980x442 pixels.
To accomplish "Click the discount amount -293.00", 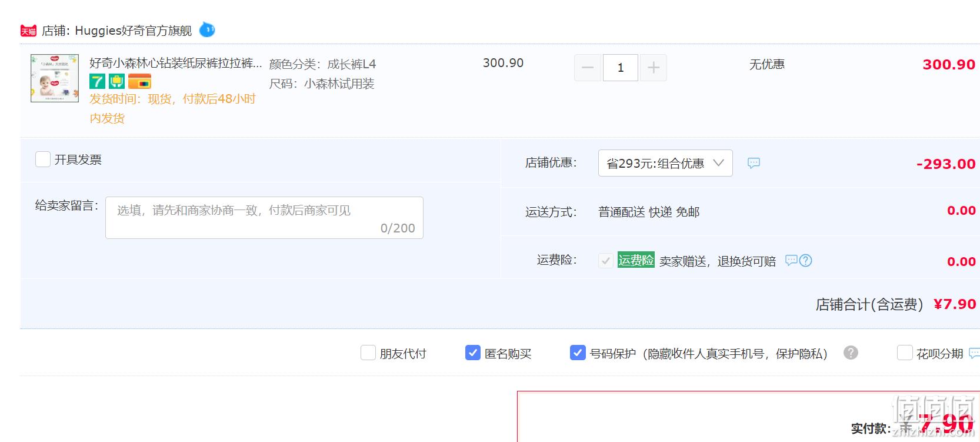I will [946, 164].
